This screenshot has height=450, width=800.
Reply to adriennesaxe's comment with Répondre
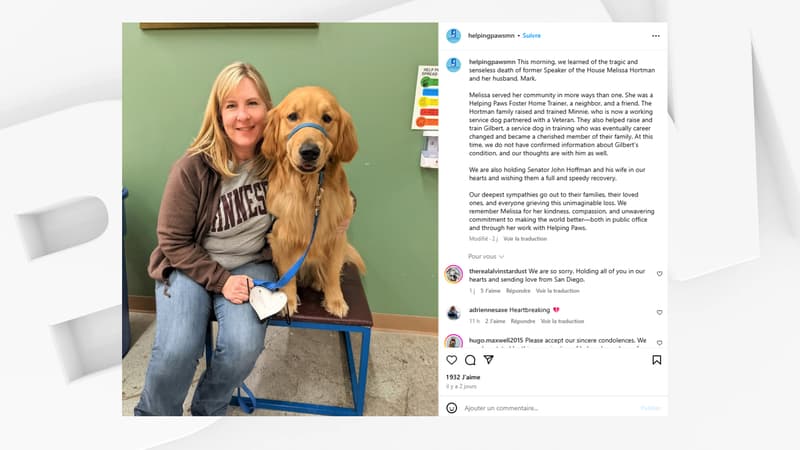tap(522, 321)
